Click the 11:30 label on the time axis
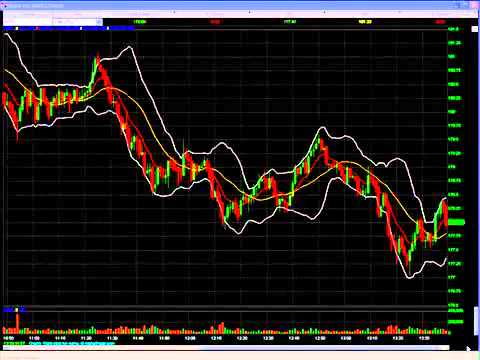480x360 pixels. (112, 338)
